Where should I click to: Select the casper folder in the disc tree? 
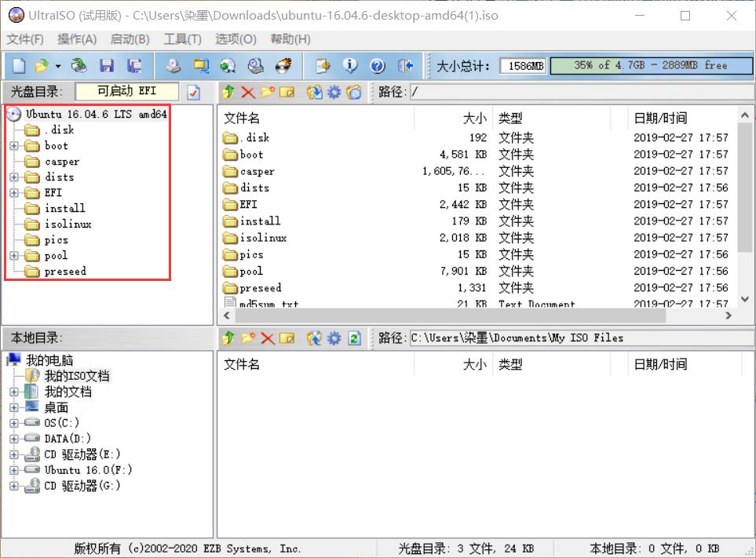[62, 162]
